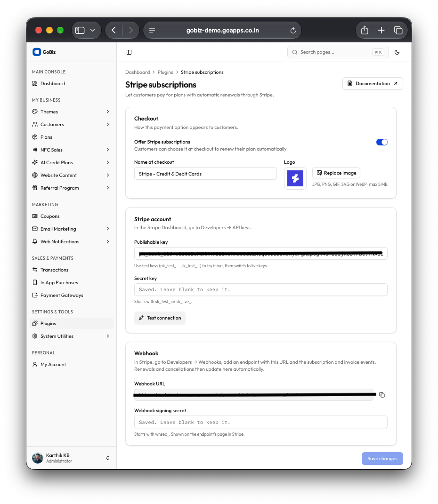The width and height of the screenshot is (438, 504).
Task: Expand the Customers submenu chevron
Action: coord(108,124)
